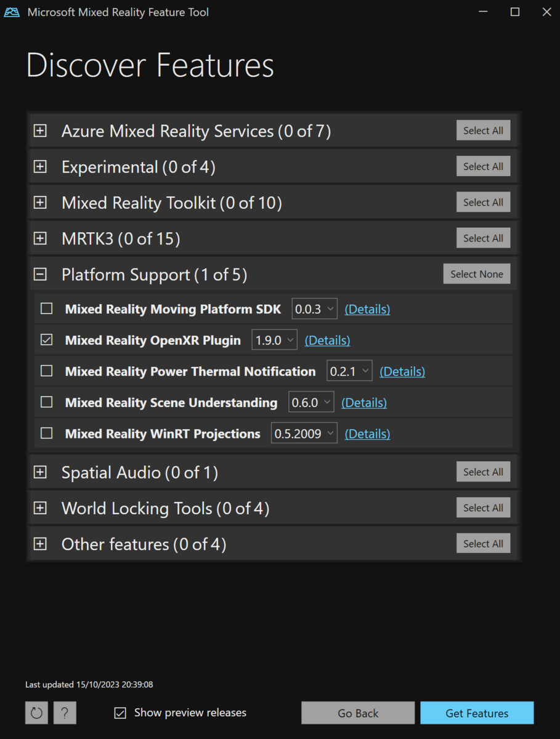The width and height of the screenshot is (560, 739).
Task: Click the Show preview releases label
Action: click(x=190, y=713)
